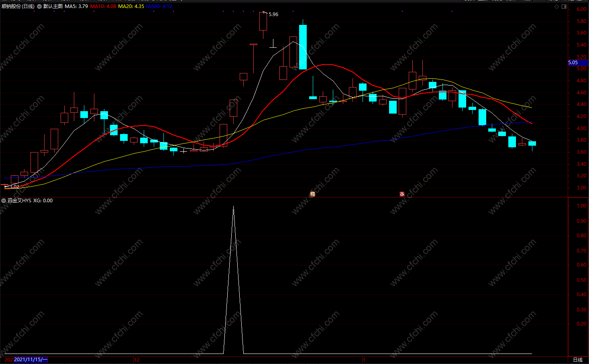589x364 pixels.
Task: Click the 榜 badge icon below the chart
Action: pos(312,194)
